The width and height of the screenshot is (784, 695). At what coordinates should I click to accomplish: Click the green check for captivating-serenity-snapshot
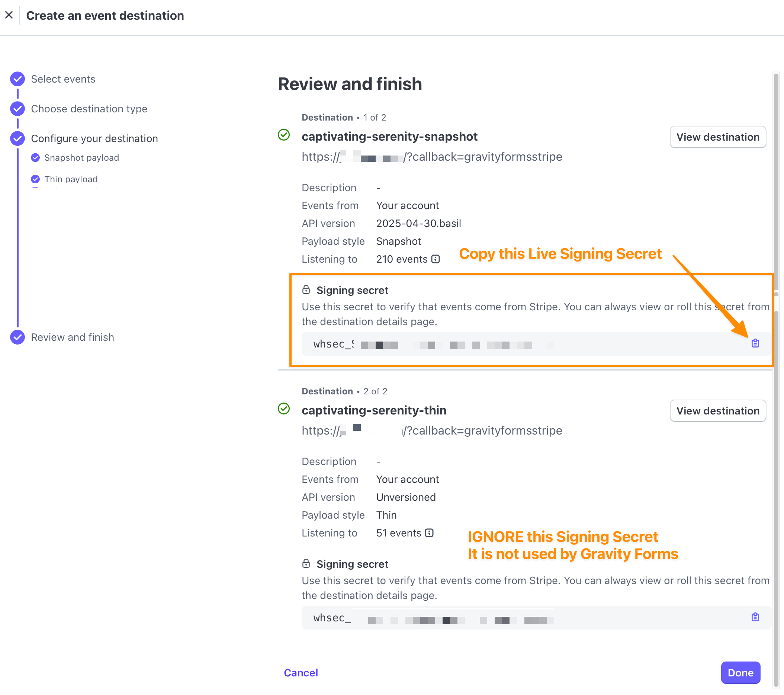coord(283,135)
